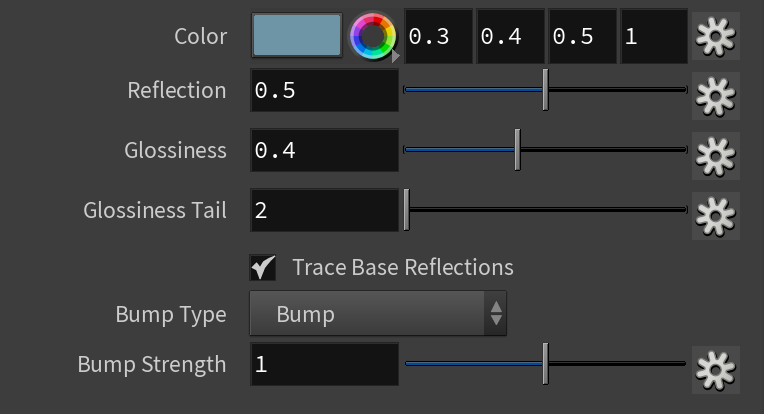764x414 pixels.
Task: Open the Glossiness Tail gear menu
Action: [716, 216]
